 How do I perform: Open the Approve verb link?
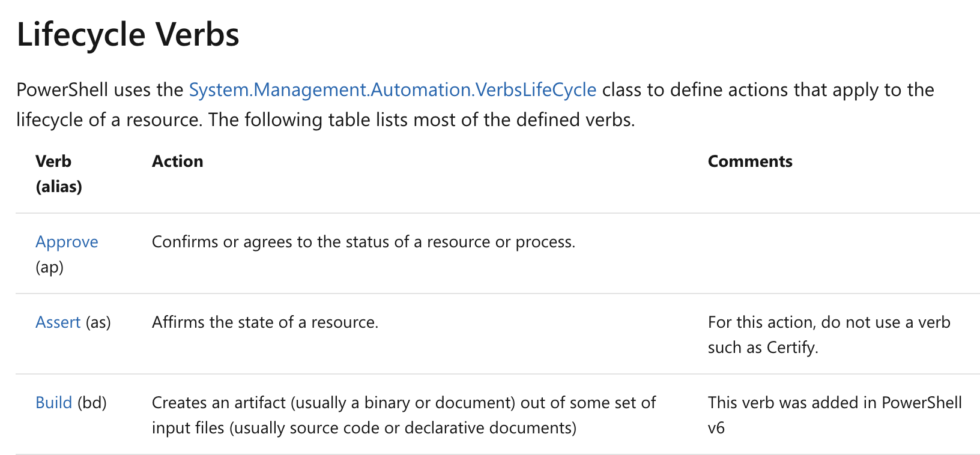pos(67,242)
